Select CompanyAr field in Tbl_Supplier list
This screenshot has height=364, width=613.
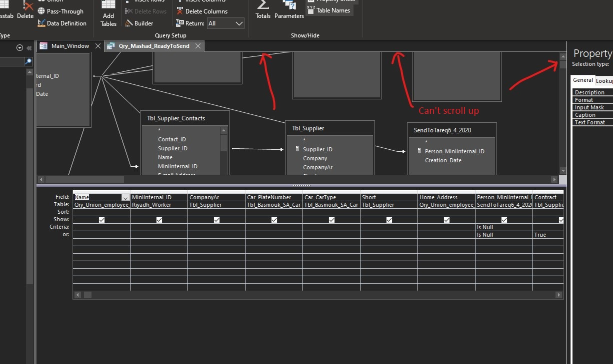317,167
